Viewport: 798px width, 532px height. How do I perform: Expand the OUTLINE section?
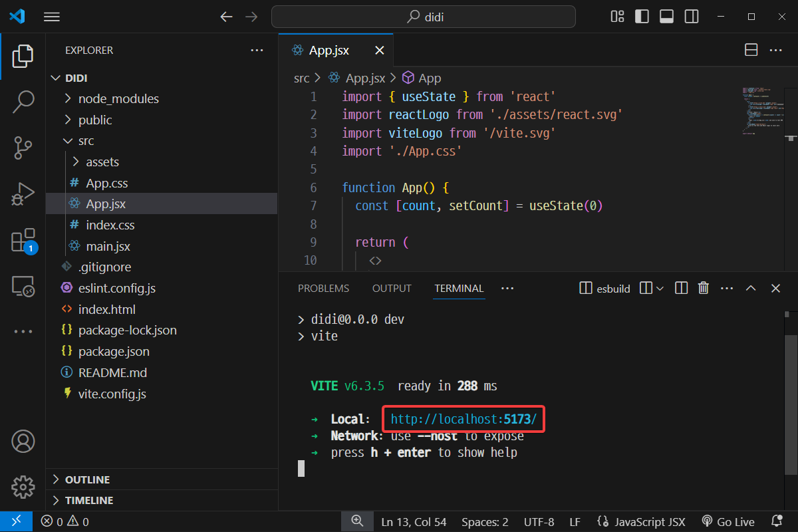[x=87, y=479]
